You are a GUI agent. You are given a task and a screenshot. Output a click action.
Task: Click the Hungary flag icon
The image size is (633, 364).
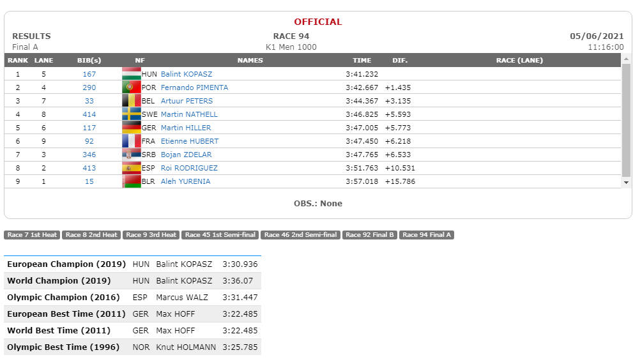(131, 74)
